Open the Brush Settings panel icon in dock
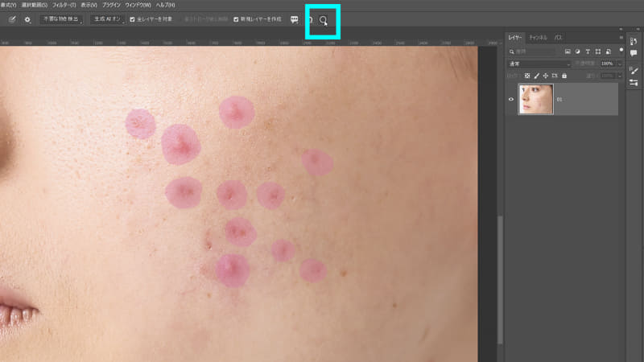Image resolution: width=644 pixels, height=362 pixels. pyautogui.click(x=634, y=71)
